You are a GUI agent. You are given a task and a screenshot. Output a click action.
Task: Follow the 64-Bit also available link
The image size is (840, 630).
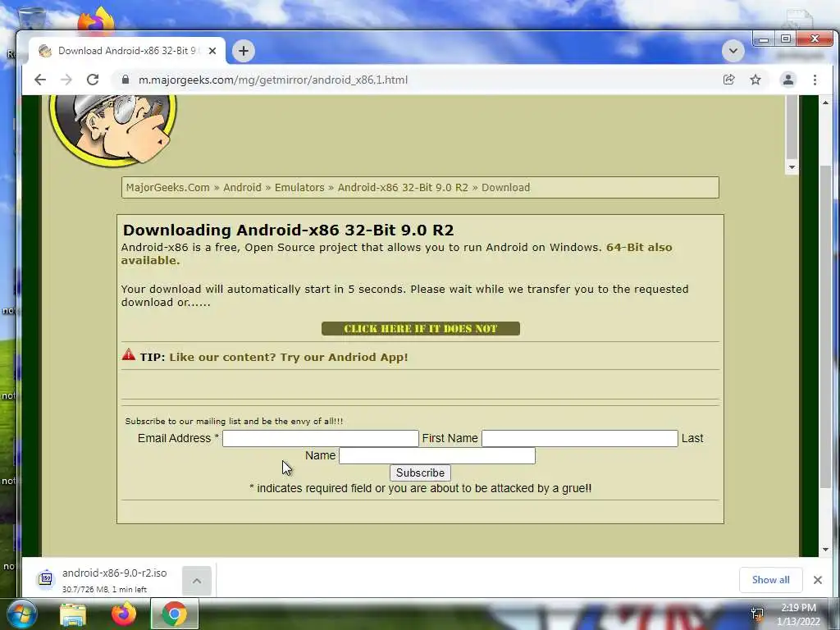coord(639,248)
